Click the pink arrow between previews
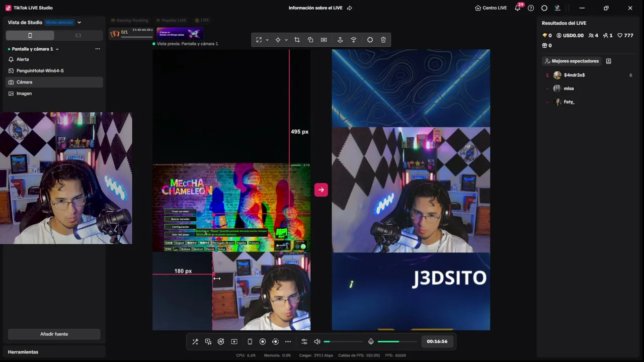 321,190
